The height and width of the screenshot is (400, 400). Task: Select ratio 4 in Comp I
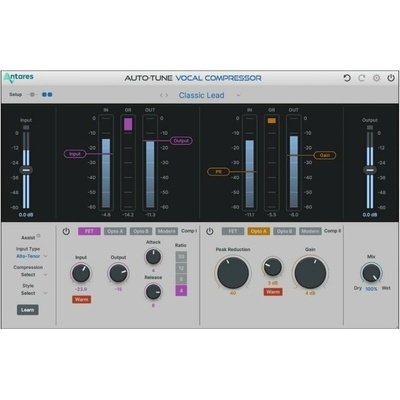click(181, 291)
